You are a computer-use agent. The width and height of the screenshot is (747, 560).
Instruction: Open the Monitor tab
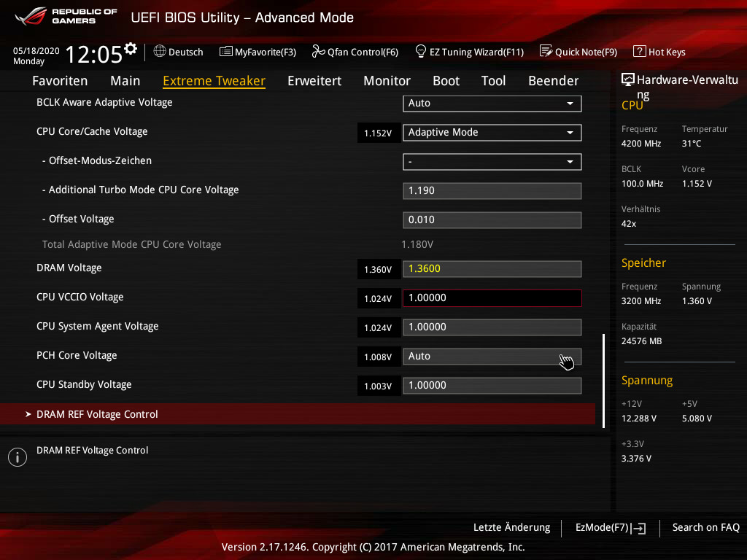[x=387, y=81]
